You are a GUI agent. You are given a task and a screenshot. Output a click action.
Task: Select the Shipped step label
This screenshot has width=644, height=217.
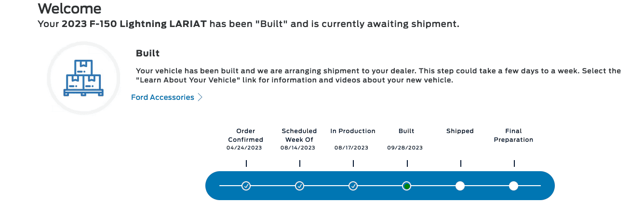point(460,131)
